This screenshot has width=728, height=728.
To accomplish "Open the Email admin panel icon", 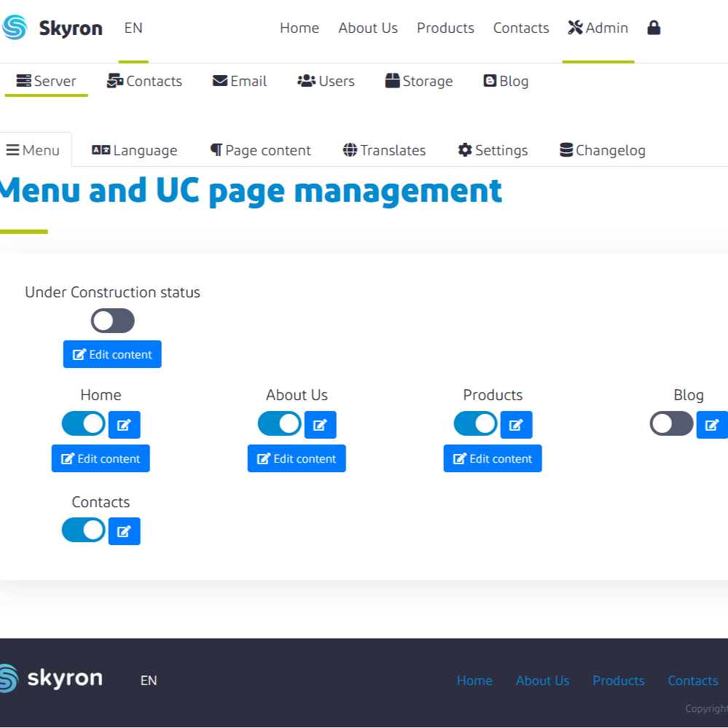I will [221, 81].
